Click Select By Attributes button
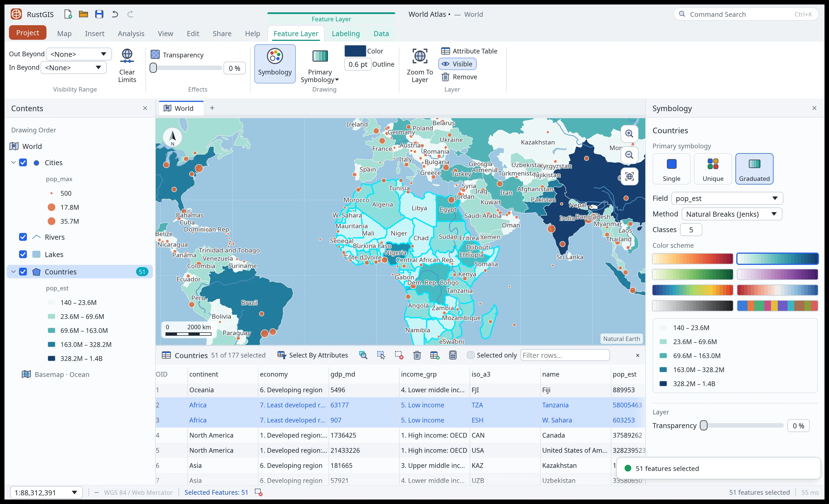Screen dimensions: 829x504 tap(313, 355)
